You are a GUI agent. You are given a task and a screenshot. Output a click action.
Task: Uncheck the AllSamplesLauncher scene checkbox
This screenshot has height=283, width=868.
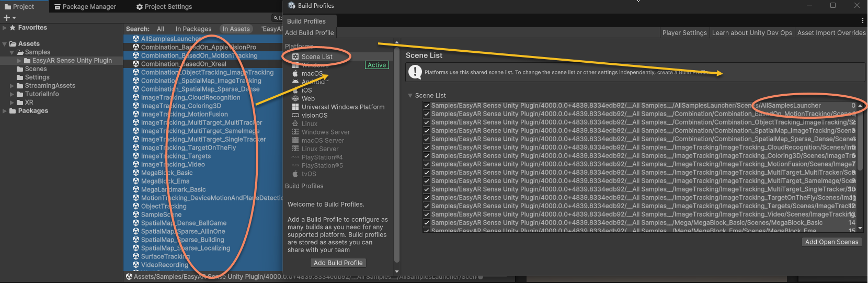pyautogui.click(x=427, y=106)
